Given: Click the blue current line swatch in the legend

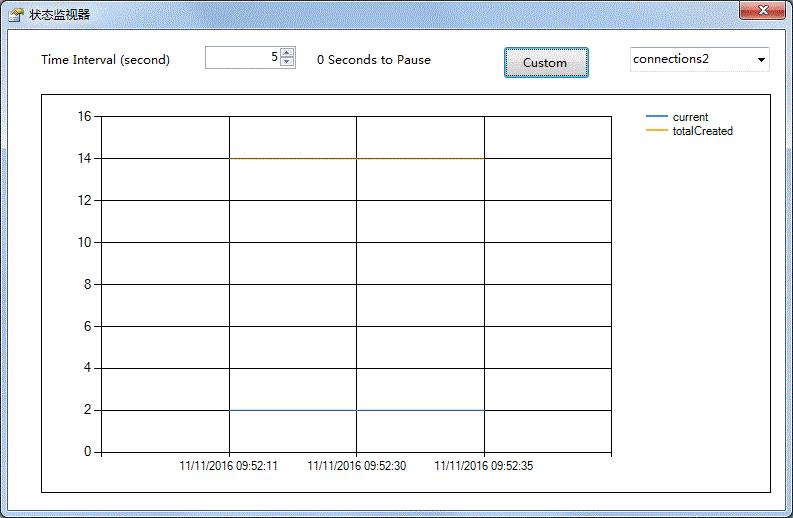Looking at the screenshot, I should (656, 116).
